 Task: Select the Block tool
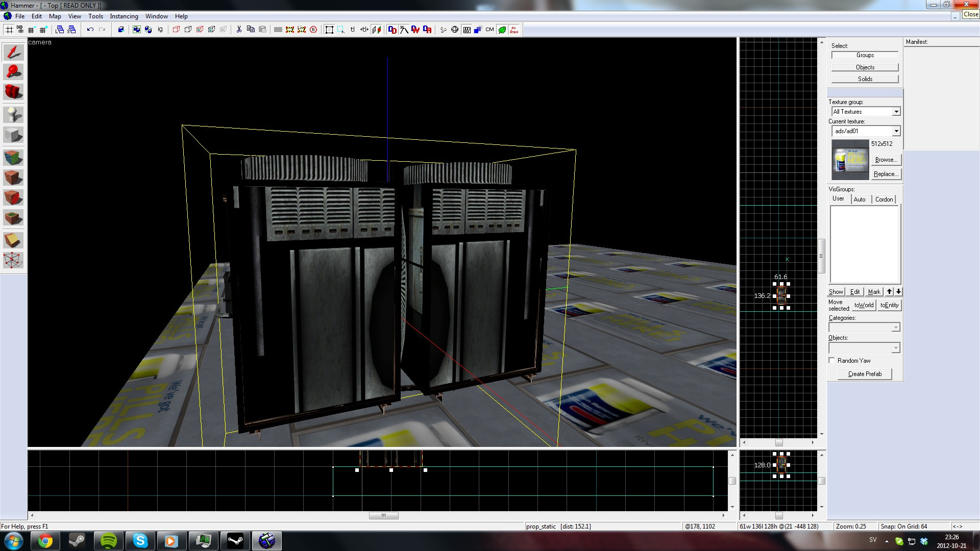pos(13,136)
